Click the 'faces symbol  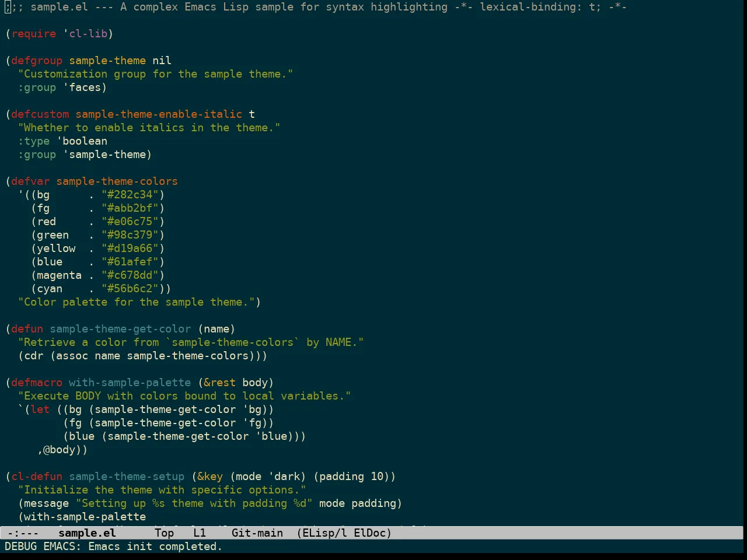(x=82, y=87)
